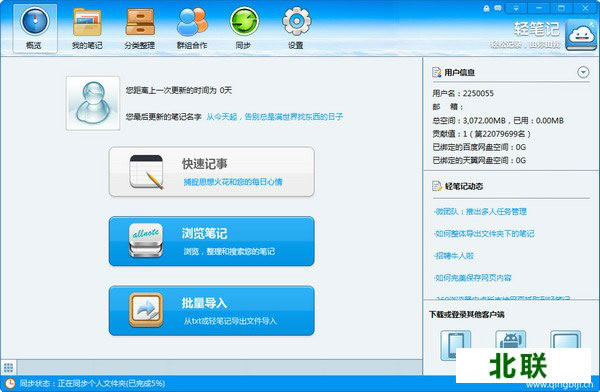Click the 贡献值：1 ranking text

click(481, 134)
